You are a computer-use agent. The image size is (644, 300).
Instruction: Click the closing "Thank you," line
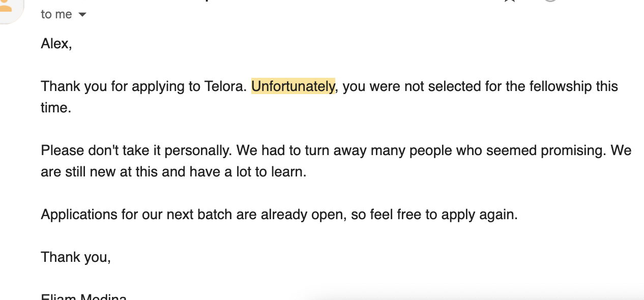click(76, 257)
